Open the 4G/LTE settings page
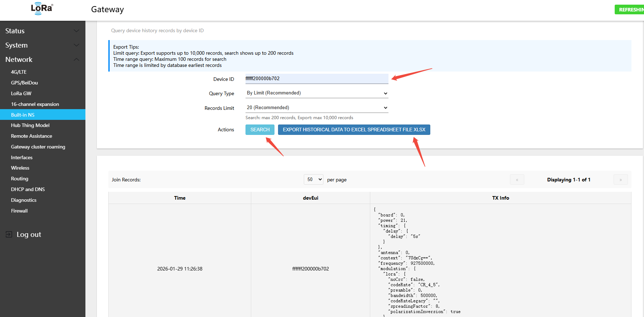644x317 pixels. pos(19,72)
